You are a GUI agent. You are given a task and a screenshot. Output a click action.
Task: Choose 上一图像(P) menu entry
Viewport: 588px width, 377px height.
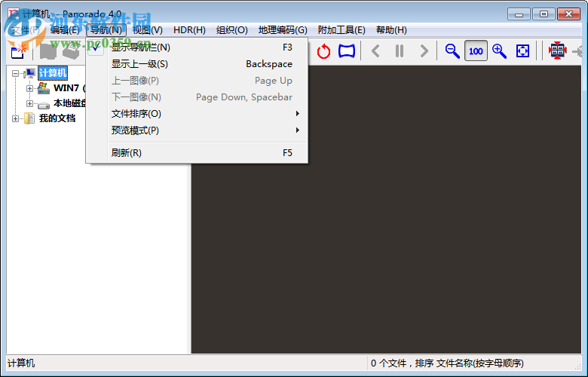click(x=198, y=80)
